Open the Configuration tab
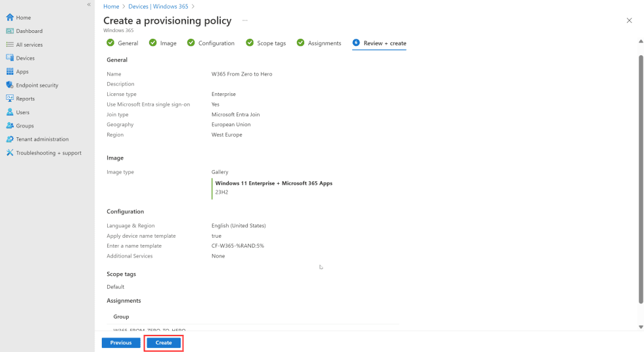Viewport: 644px width, 352px height. point(211,43)
